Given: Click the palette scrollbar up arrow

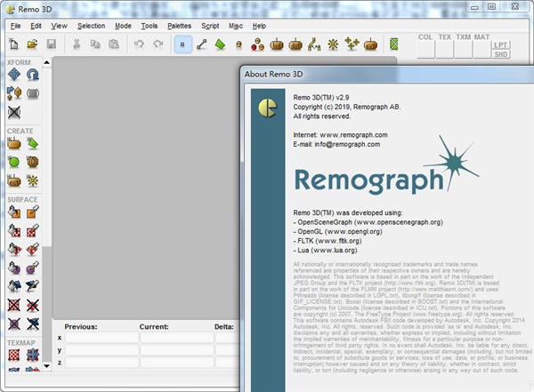Looking at the screenshot, I should [x=47, y=62].
